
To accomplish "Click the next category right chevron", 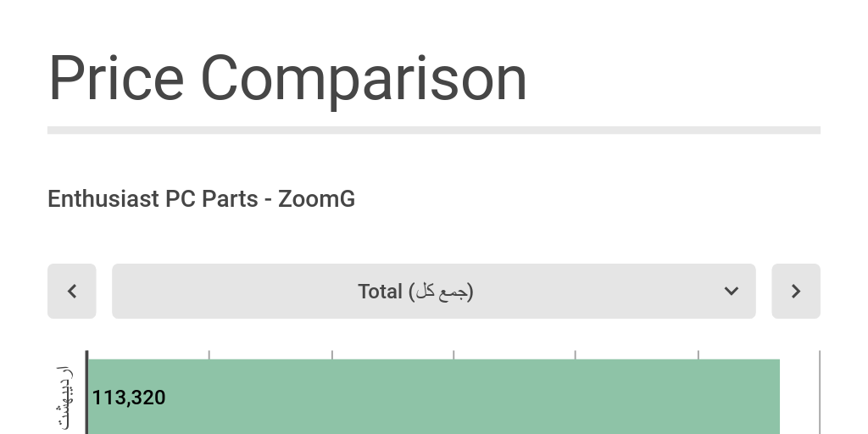I will (795, 292).
